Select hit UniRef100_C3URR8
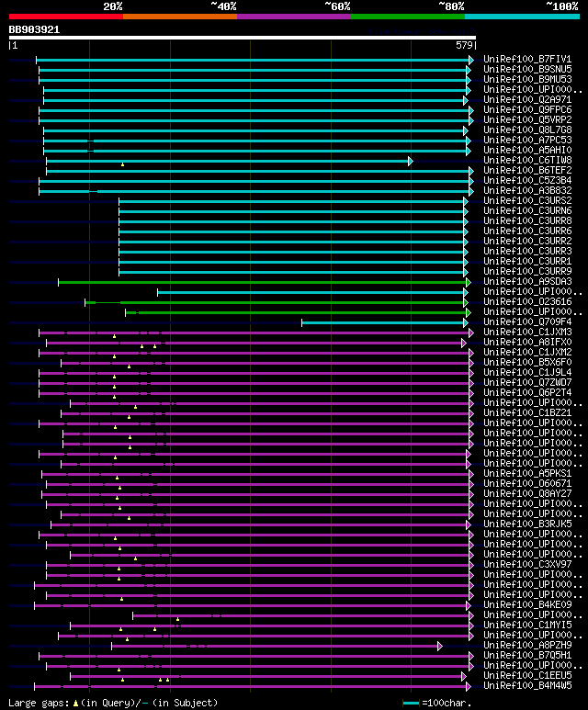This screenshot has height=710, width=588. pyautogui.click(x=527, y=220)
